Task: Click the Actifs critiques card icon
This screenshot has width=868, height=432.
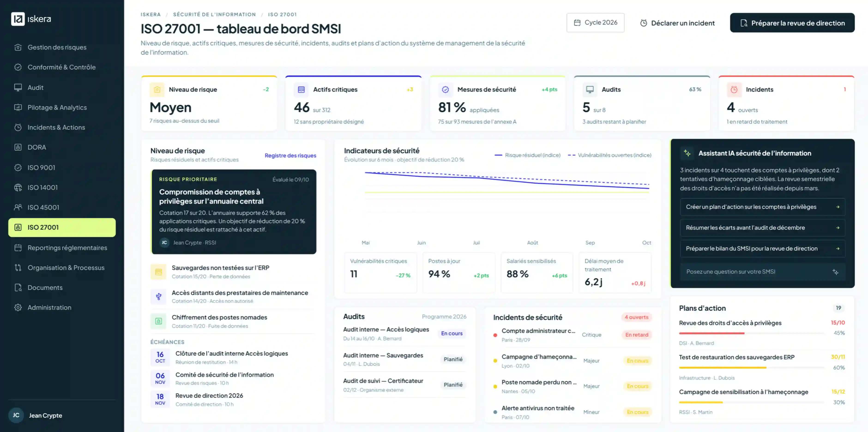Action: 301,90
